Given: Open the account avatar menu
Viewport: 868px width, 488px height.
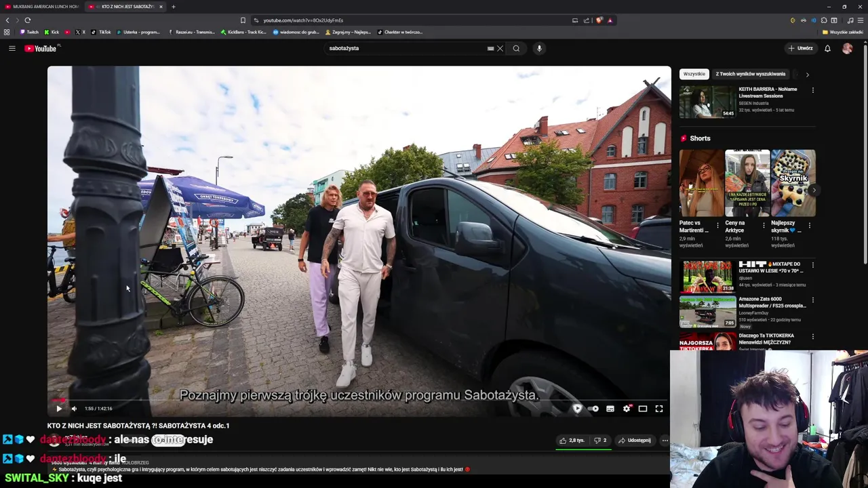Looking at the screenshot, I should coord(847,48).
